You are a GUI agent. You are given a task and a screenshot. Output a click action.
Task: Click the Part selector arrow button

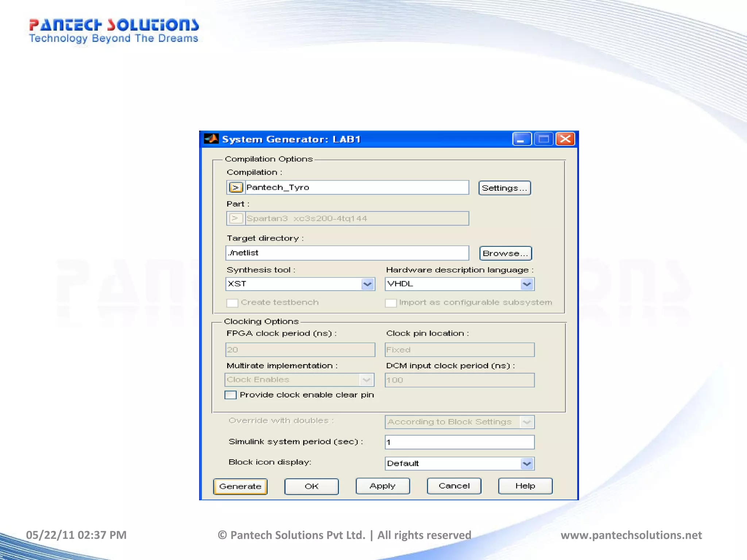coord(236,218)
